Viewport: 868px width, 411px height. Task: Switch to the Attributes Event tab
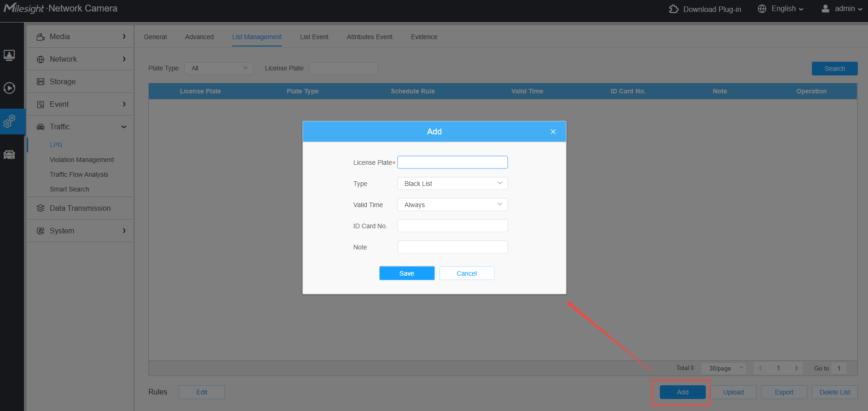click(369, 37)
